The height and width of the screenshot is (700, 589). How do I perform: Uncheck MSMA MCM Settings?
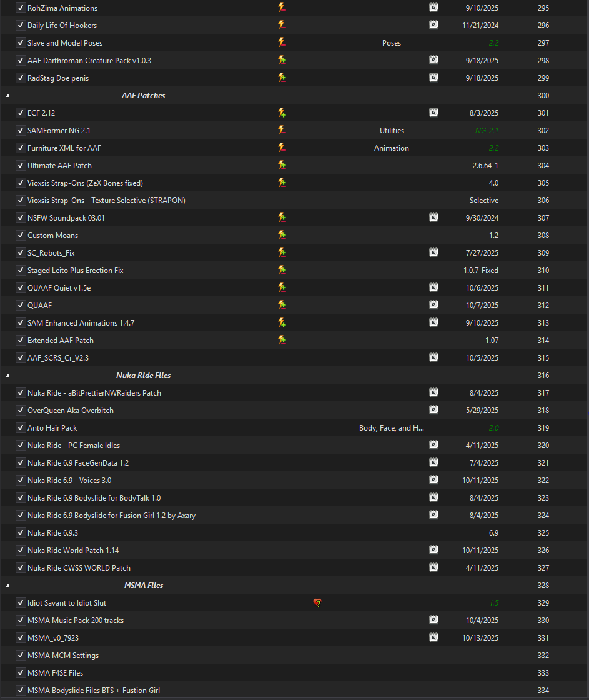click(20, 656)
